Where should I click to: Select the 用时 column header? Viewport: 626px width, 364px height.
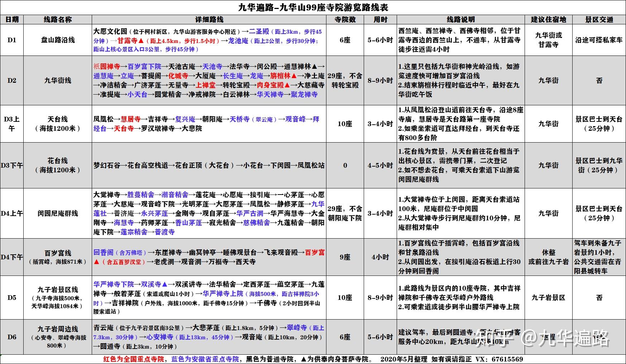click(x=381, y=20)
